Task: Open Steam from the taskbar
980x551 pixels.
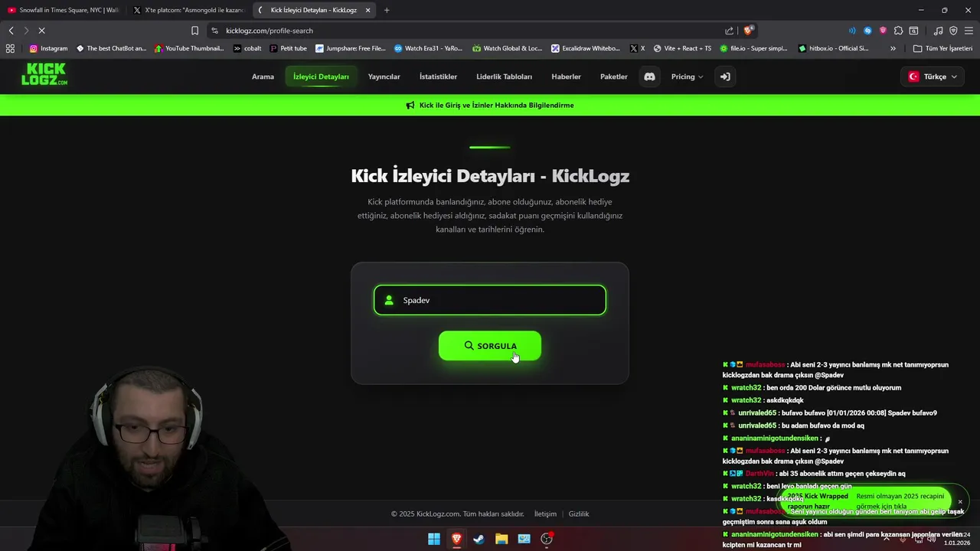Action: [x=479, y=539]
